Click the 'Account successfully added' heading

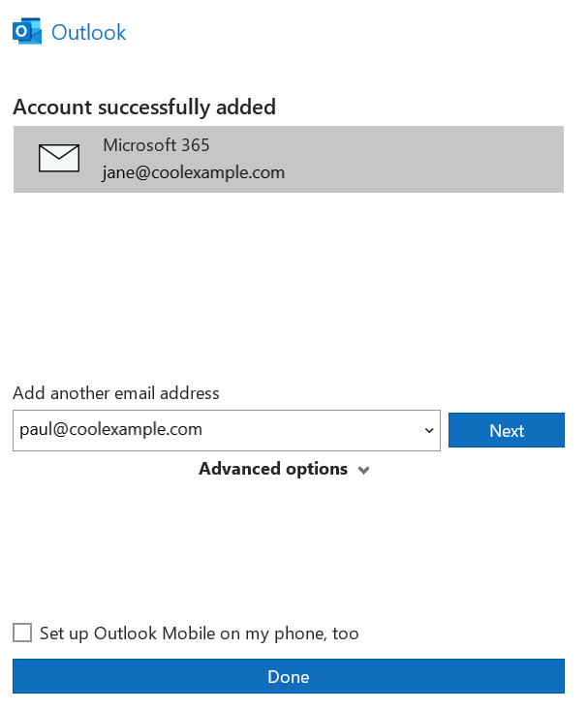[144, 107]
